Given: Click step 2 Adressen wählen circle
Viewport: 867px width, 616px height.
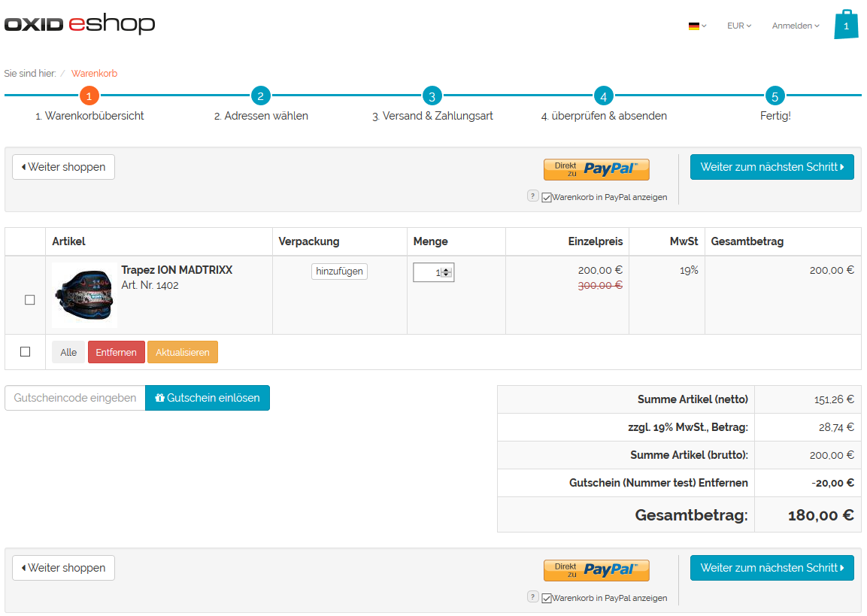Looking at the screenshot, I should click(x=260, y=96).
